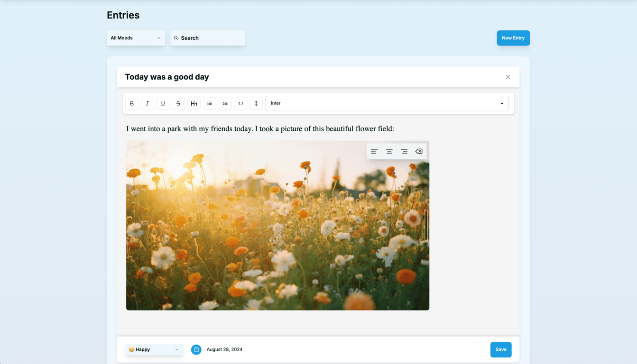The image size is (637, 364).
Task: Apply strikethrough to text
Action: [178, 103]
